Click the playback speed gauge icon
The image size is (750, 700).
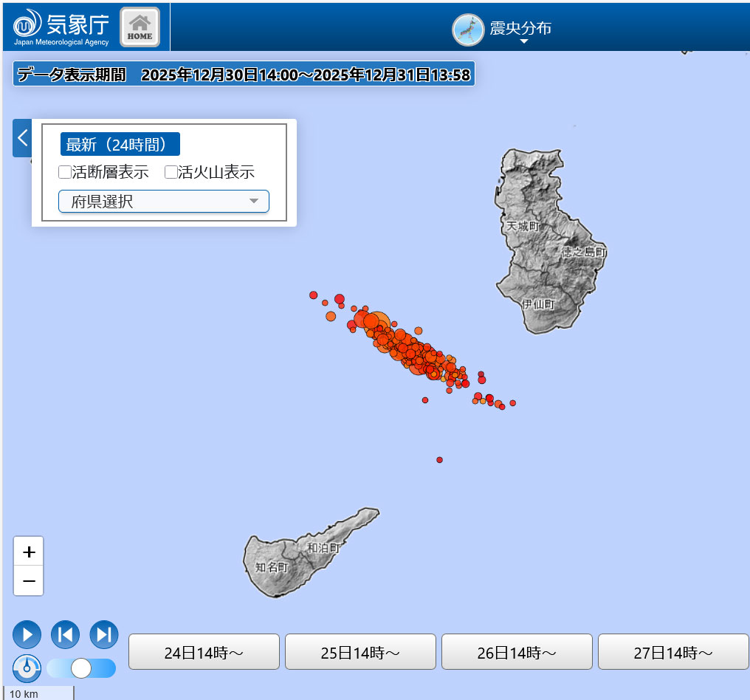coord(27,668)
